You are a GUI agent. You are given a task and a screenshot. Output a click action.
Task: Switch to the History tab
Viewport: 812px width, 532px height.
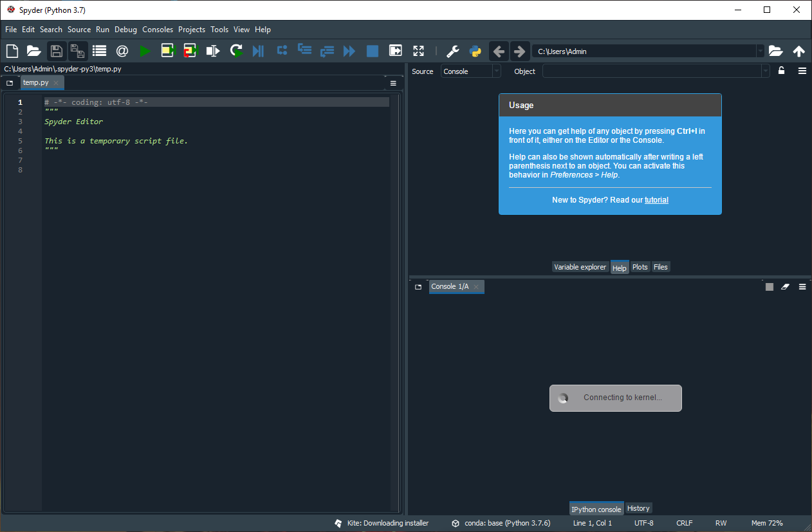click(x=638, y=508)
